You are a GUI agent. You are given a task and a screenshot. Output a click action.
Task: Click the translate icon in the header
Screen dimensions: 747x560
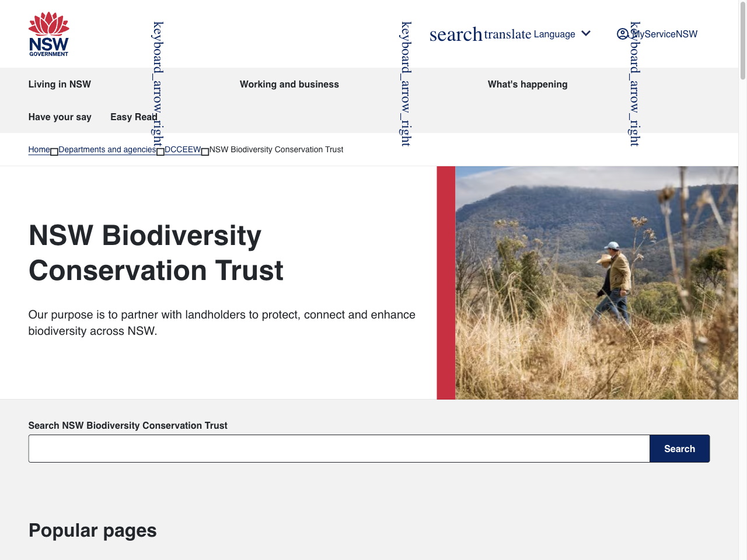509,34
